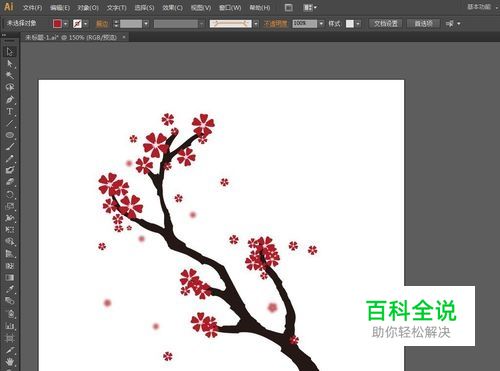The width and height of the screenshot is (500, 371).
Task: Select the Magic Wand tool
Action: [x=10, y=75]
